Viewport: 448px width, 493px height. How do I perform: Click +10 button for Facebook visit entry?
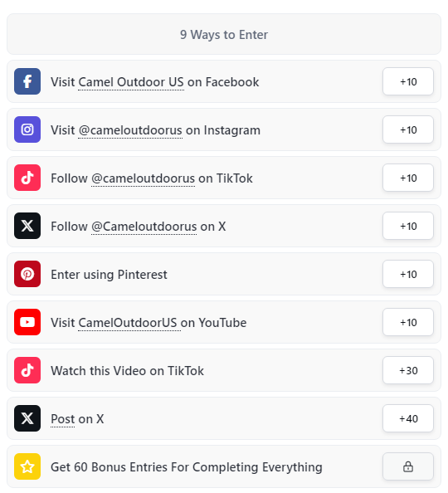[x=408, y=81]
